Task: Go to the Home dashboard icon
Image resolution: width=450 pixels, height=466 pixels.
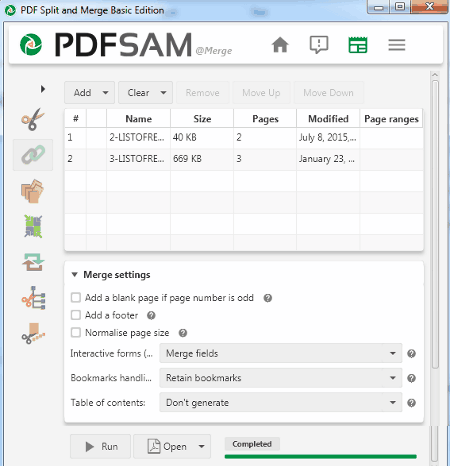Action: pyautogui.click(x=280, y=45)
